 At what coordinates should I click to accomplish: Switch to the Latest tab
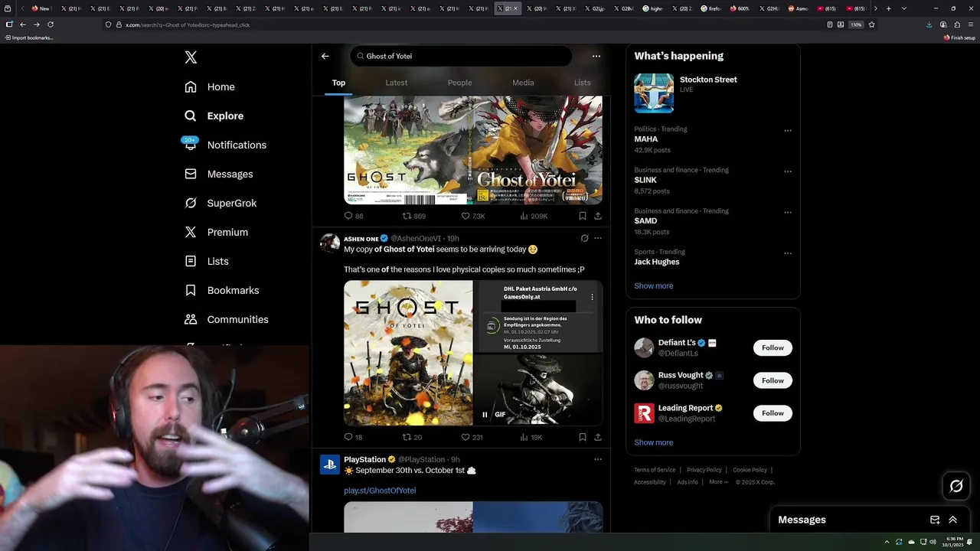coord(397,83)
